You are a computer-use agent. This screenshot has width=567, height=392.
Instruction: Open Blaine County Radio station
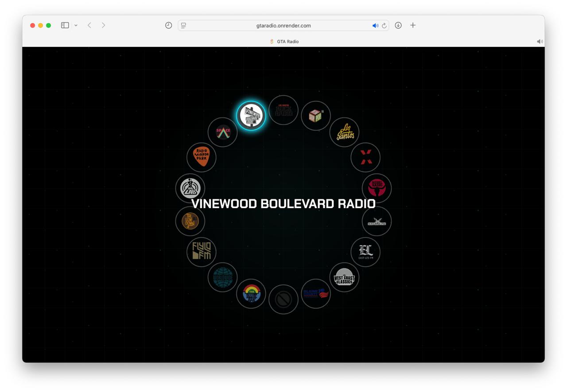tap(316, 294)
